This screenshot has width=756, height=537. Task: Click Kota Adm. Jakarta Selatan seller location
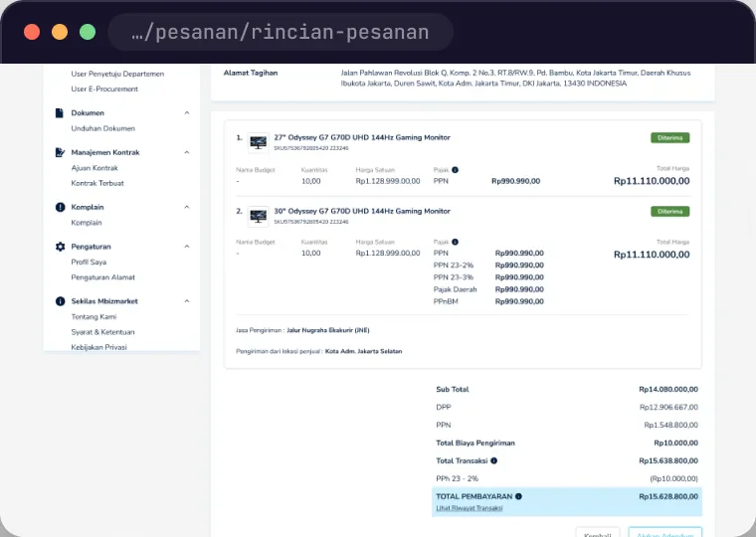click(x=363, y=351)
